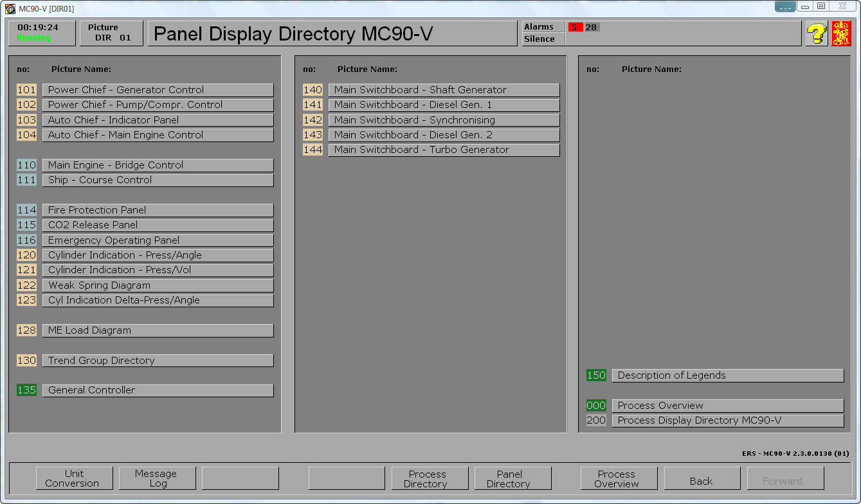Click the yellow question mark help icon
Image resolution: width=861 pixels, height=504 pixels.
[816, 33]
